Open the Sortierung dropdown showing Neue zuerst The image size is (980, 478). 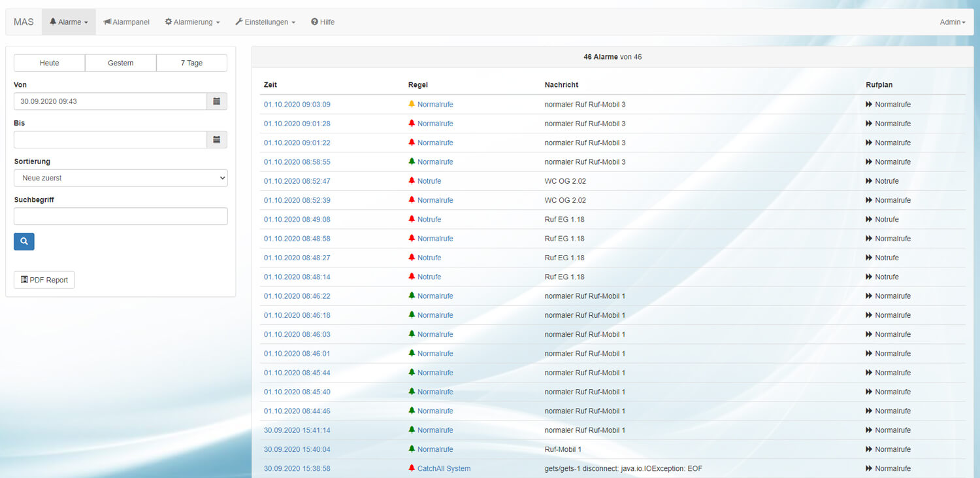click(121, 178)
